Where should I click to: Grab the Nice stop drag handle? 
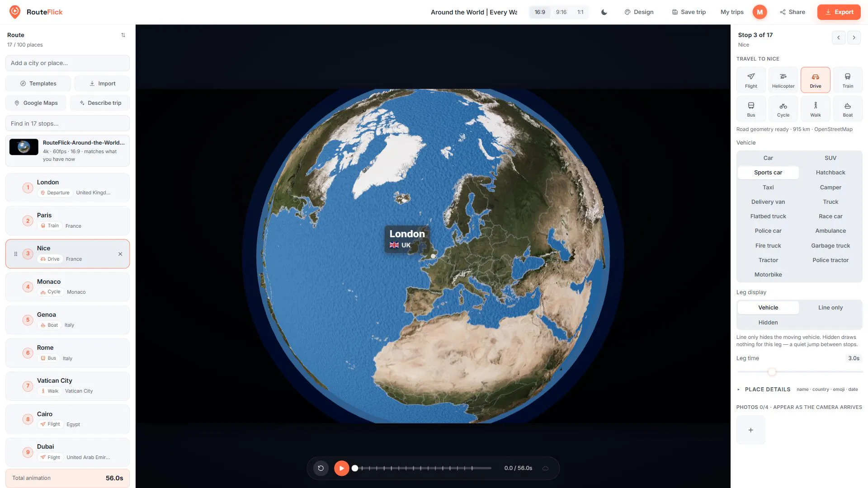pos(16,254)
